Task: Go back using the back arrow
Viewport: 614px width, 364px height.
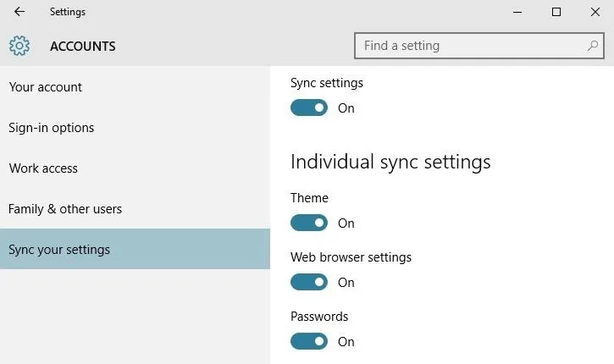Action: pos(19,12)
